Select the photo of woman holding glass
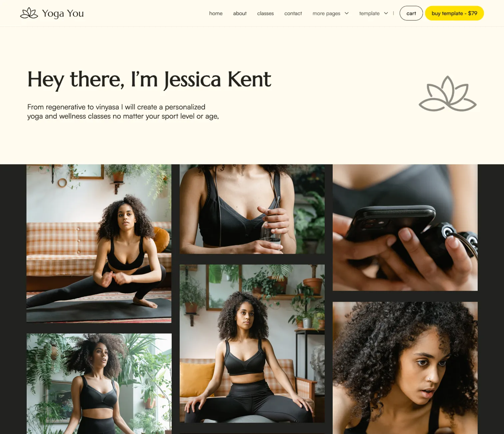Viewport: 504px width, 434px height. pos(252,209)
